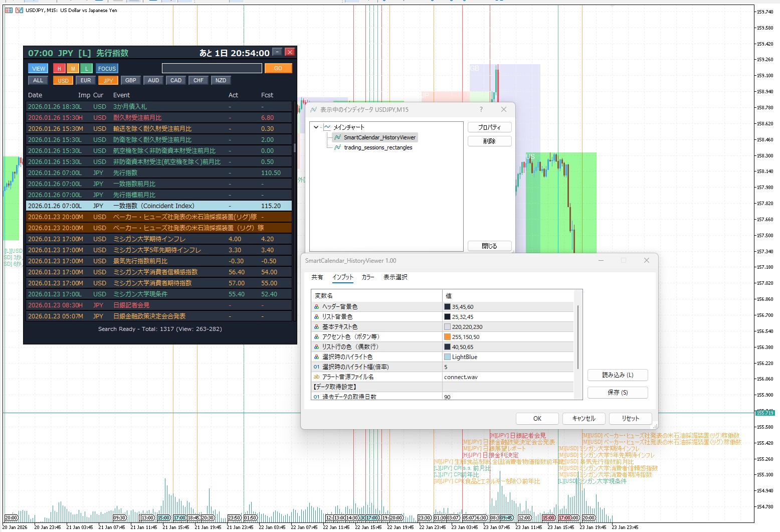Click the メインチャート chart icon

point(327,127)
